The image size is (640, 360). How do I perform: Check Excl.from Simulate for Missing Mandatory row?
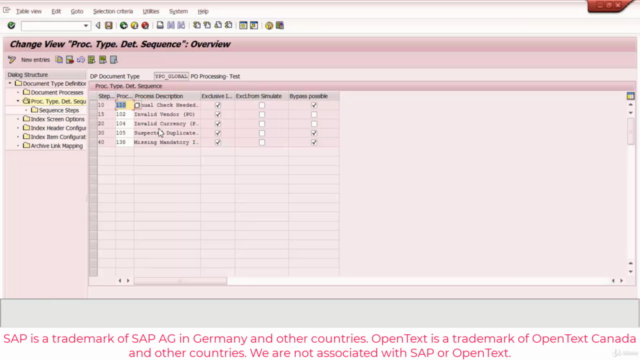(262, 142)
